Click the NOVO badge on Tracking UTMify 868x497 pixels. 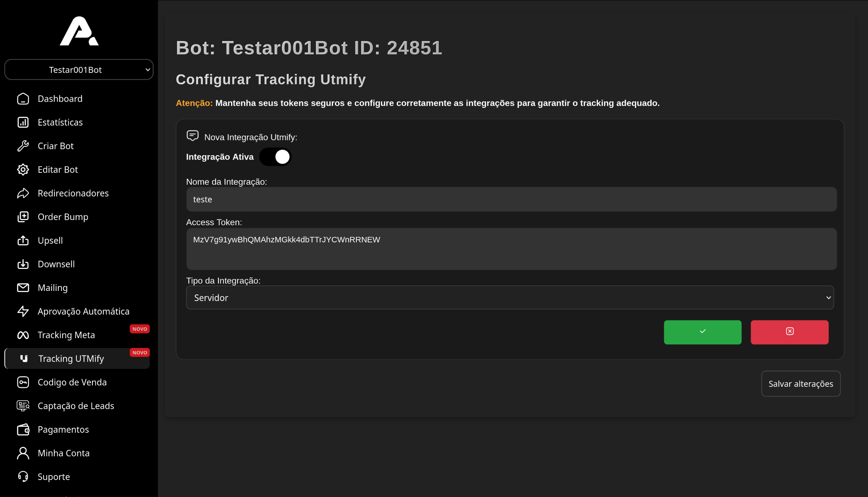[139, 353]
